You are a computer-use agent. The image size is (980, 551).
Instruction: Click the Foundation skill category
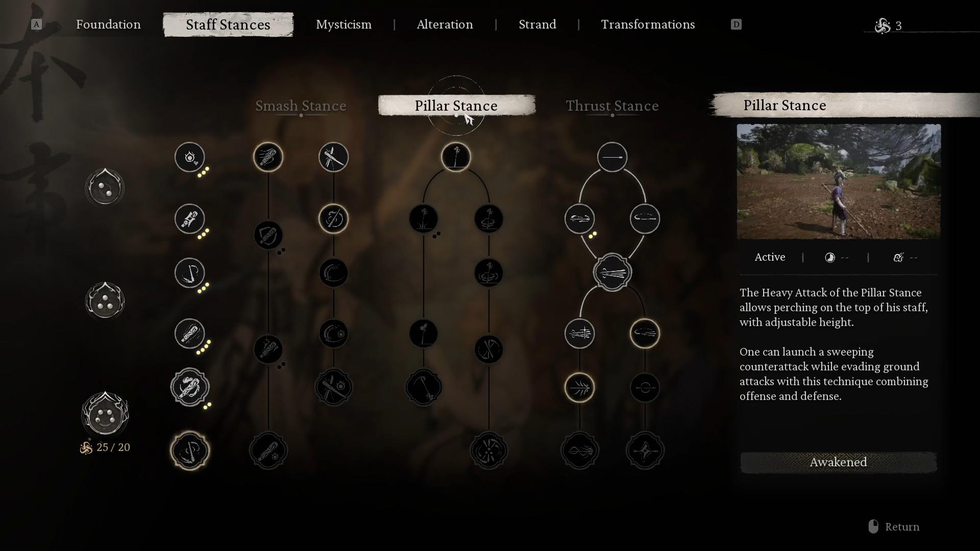click(108, 25)
